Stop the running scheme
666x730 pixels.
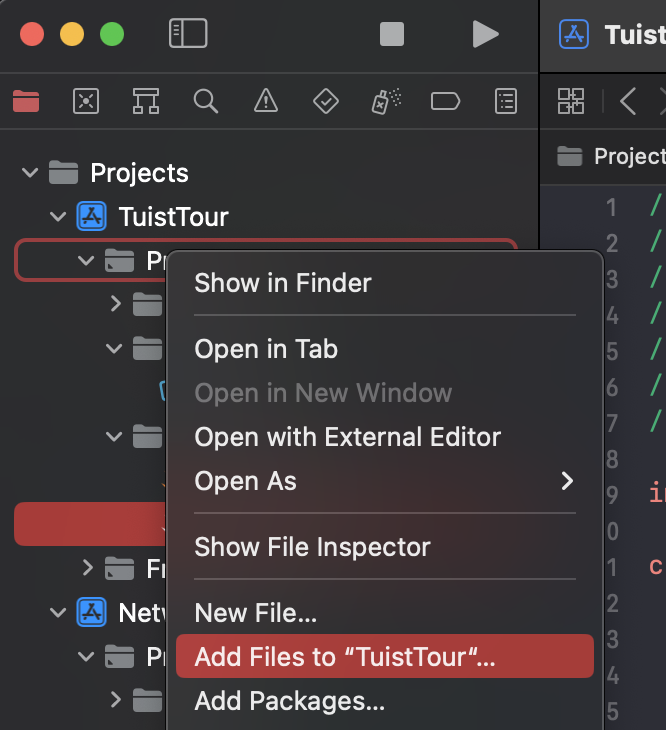click(x=392, y=34)
